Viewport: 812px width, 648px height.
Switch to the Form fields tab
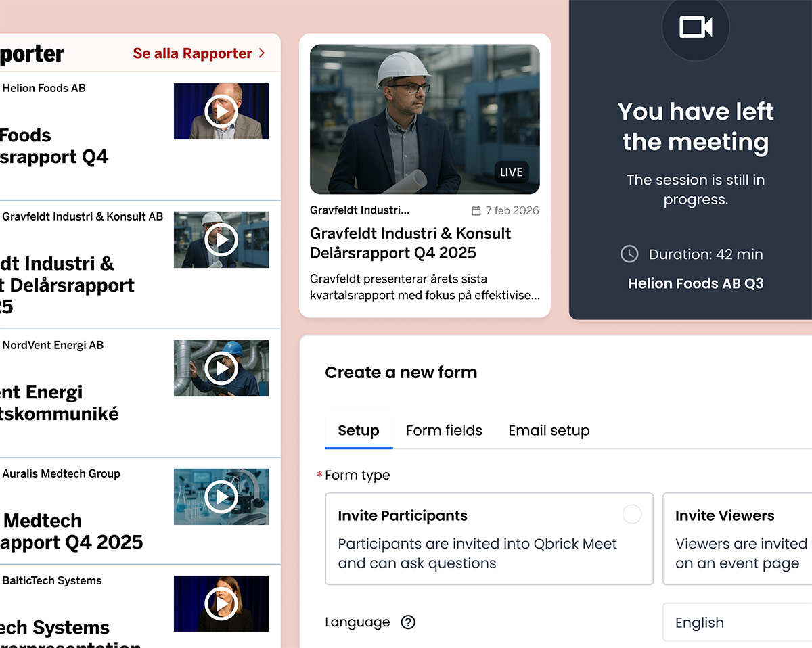[x=444, y=431]
